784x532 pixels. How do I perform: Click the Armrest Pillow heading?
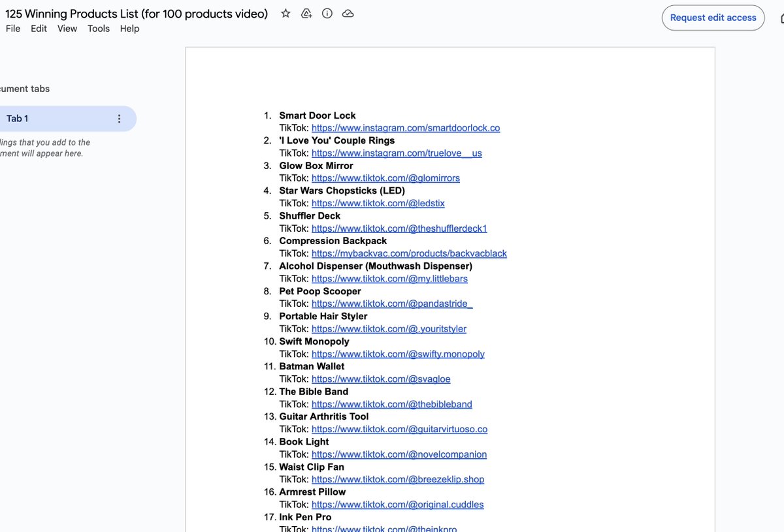click(x=312, y=492)
